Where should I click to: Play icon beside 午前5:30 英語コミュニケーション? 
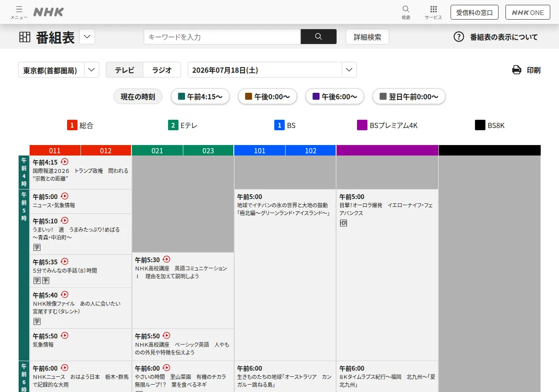(166, 259)
